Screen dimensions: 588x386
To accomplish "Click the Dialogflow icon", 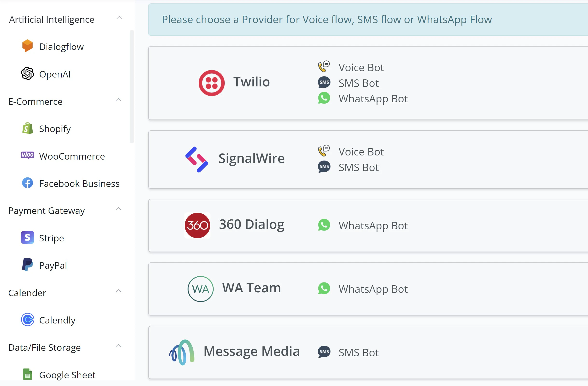I will 27,46.
